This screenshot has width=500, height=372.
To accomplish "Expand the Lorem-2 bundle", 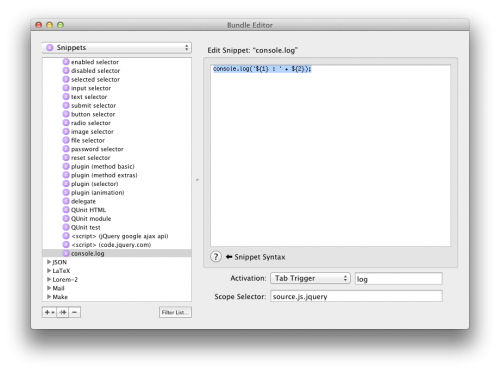I will [49, 279].
